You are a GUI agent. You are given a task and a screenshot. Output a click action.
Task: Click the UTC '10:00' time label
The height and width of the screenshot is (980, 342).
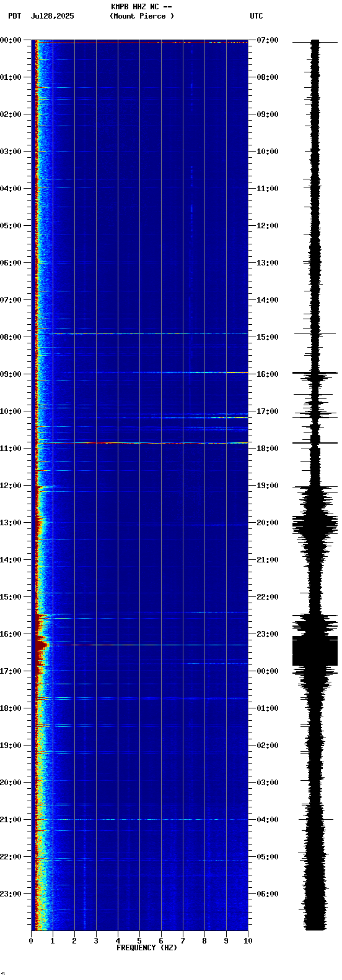[x=268, y=152]
